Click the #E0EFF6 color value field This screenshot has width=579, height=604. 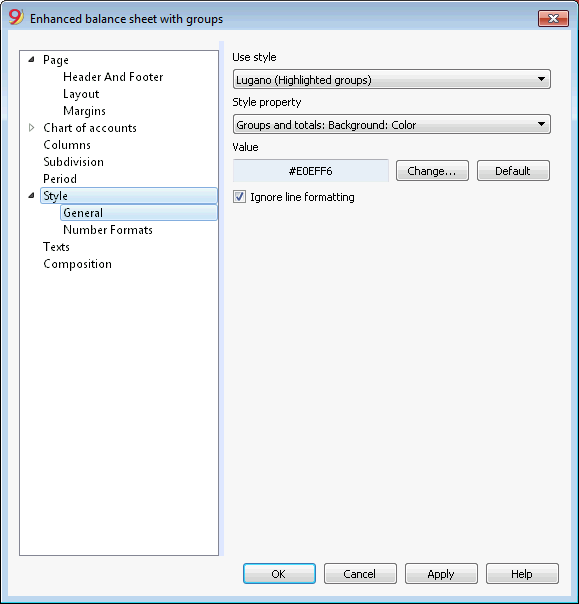[x=310, y=171]
